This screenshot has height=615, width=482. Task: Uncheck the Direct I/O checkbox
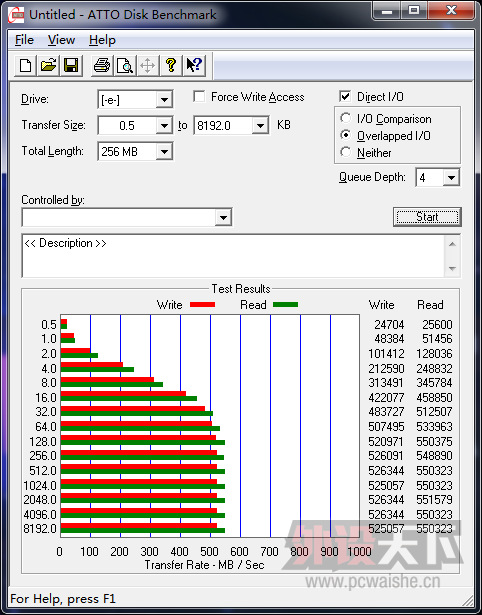345,96
